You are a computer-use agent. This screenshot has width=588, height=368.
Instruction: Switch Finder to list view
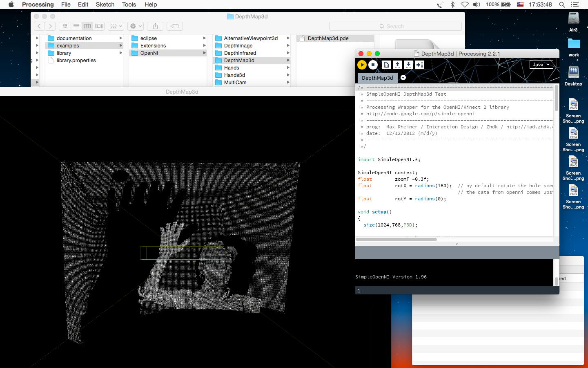pos(76,26)
